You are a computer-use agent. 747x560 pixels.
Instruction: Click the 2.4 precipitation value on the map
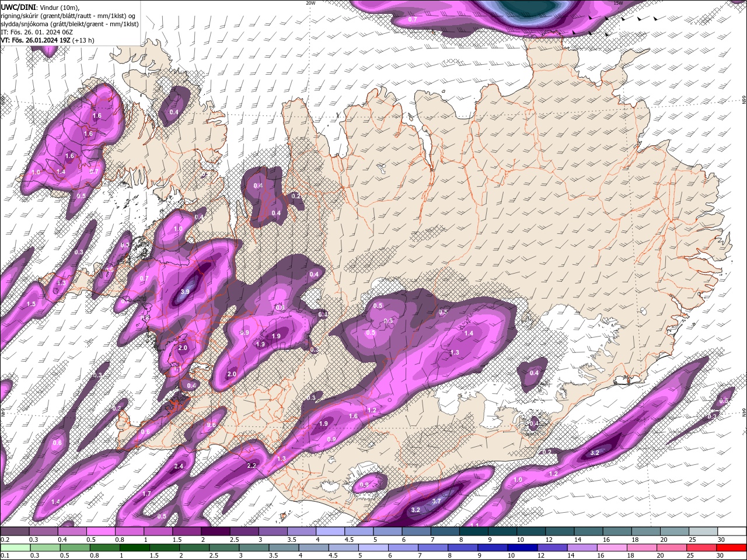click(x=179, y=466)
